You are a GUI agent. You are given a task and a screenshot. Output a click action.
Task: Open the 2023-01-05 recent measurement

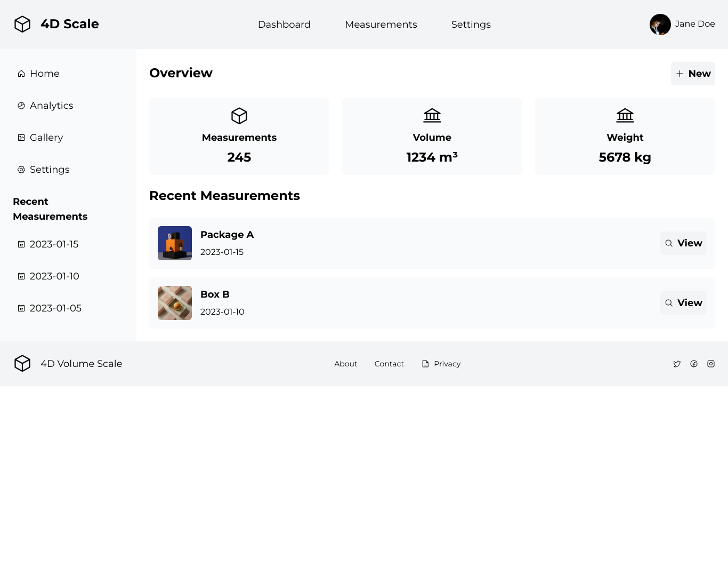[x=55, y=308]
